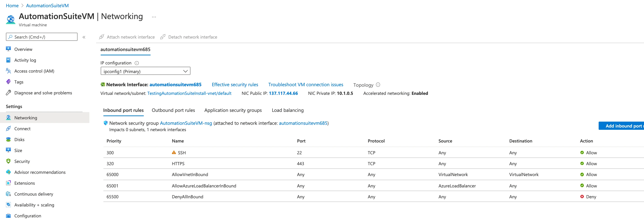The image size is (644, 221).
Task: Click the Attach network interface plug icon
Action: 102,37
